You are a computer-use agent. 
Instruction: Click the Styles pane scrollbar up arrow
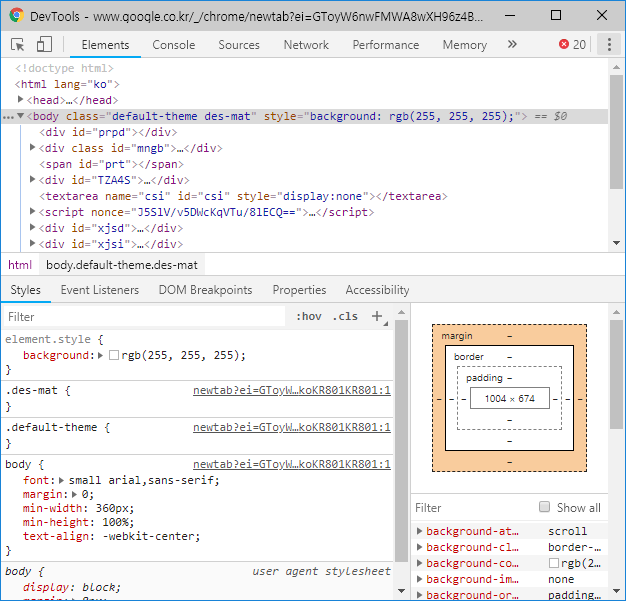(x=402, y=312)
